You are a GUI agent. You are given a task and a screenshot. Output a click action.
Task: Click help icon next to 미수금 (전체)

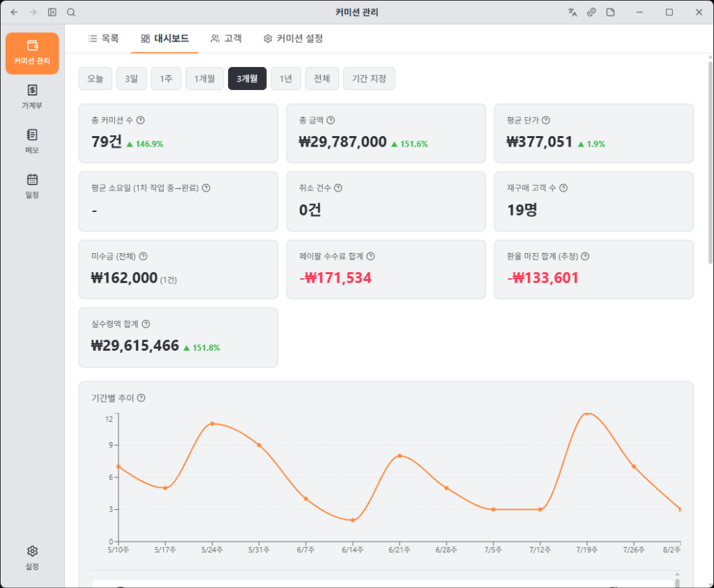pos(144,257)
